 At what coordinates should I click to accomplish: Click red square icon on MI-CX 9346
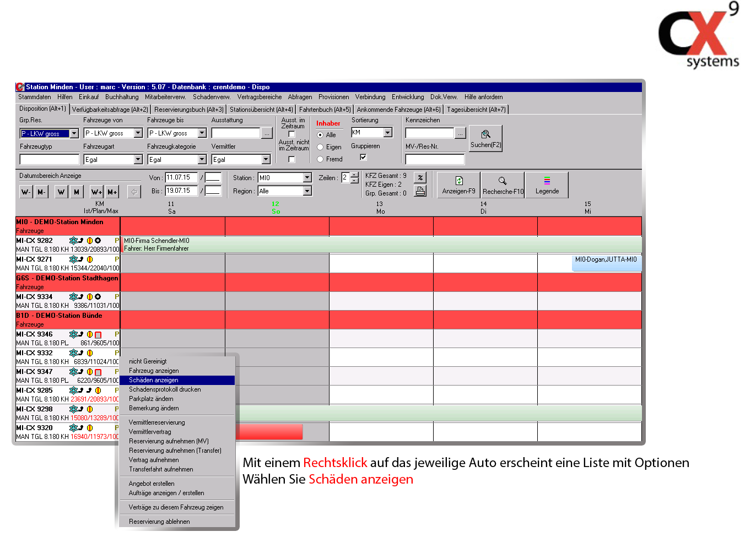click(98, 335)
